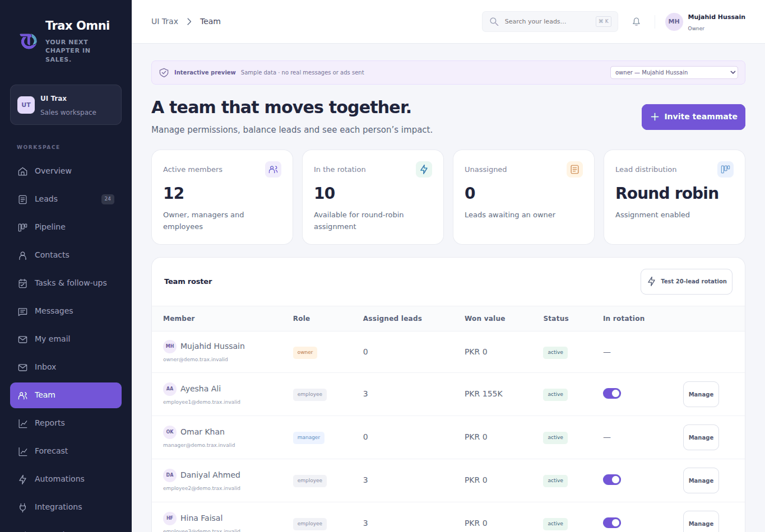765x532 pixels.
Task: Click the Trax Omni logo icon
Action: coord(29,41)
